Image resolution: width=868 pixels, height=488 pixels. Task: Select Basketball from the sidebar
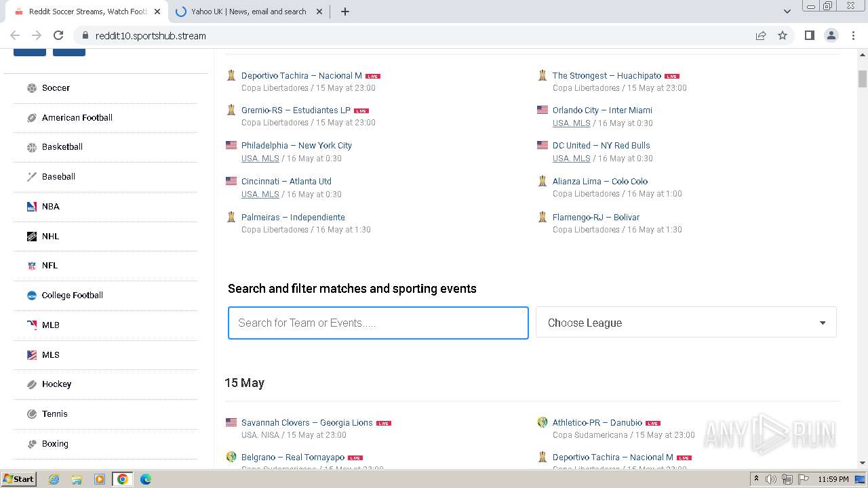(x=62, y=147)
